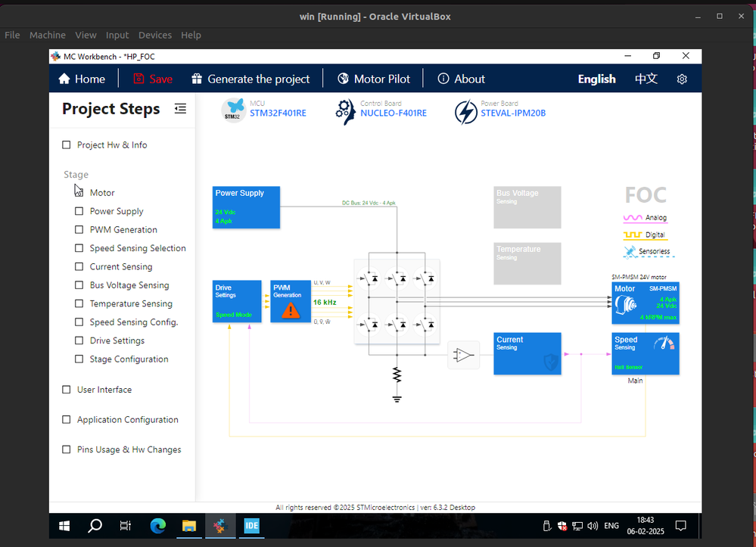This screenshot has height=547, width=756.
Task: Click the motor graphic in the Motor block
Action: [x=625, y=303]
